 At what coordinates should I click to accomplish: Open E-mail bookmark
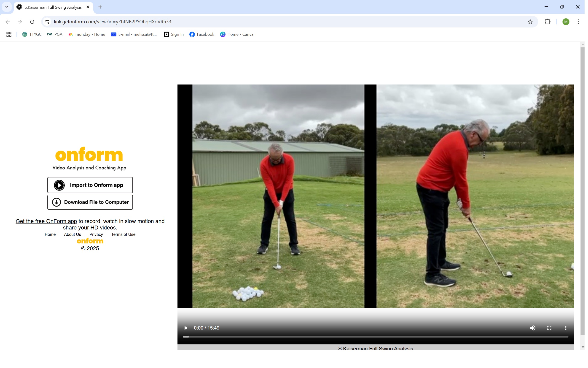134,34
